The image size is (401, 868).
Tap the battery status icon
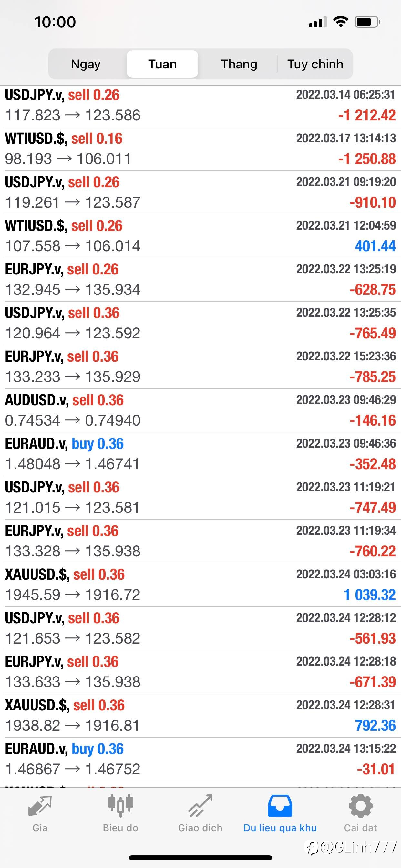pos(367,22)
